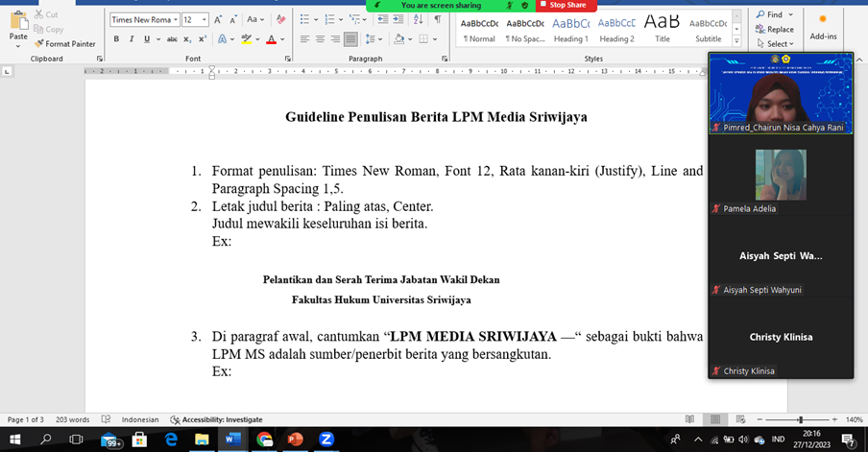Open the Replace dialog
The width and height of the screenshot is (868, 452).
774,30
